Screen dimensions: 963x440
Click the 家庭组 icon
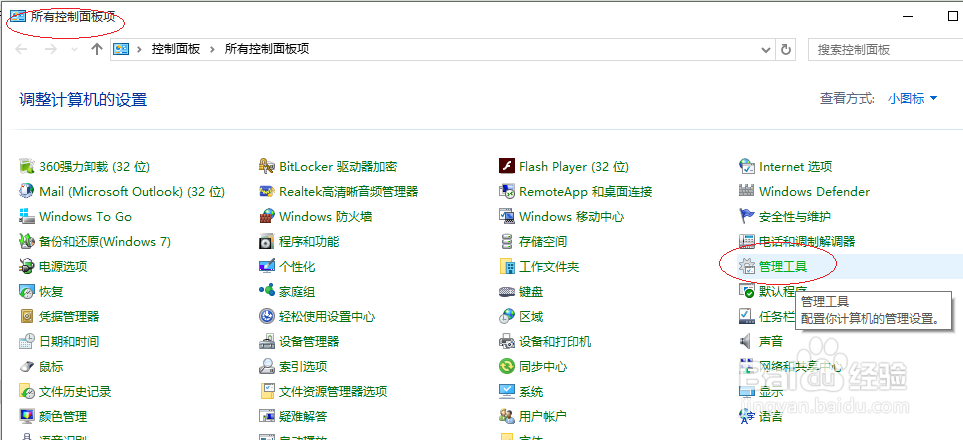point(266,292)
